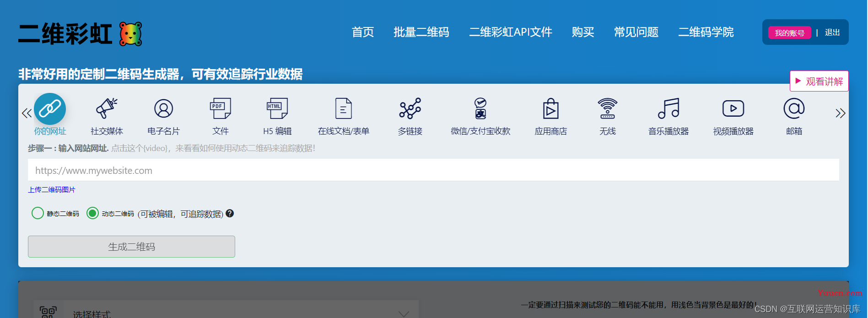Select the online document/form icon

344,108
